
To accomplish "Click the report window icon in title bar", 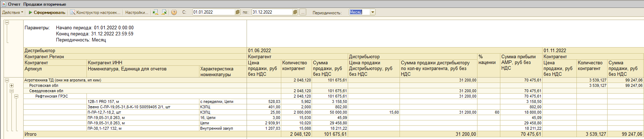I will [4, 4].
